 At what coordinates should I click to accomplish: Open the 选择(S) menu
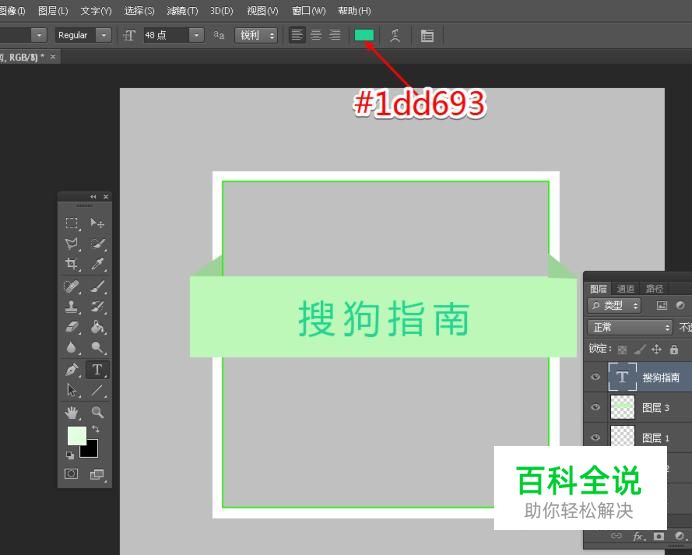(139, 11)
